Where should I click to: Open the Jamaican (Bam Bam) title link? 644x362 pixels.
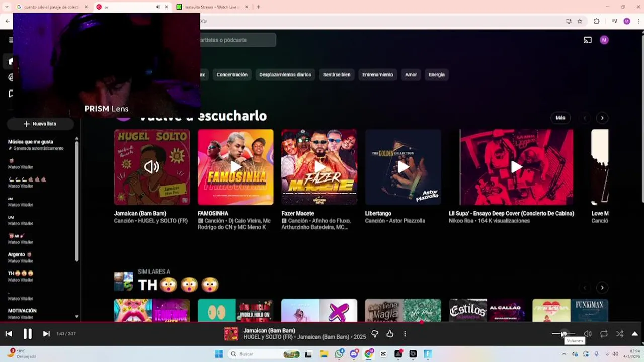click(140, 213)
